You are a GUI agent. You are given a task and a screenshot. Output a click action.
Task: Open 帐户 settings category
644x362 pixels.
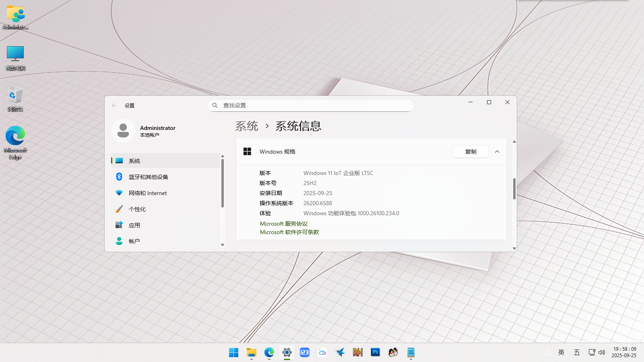tap(165, 241)
